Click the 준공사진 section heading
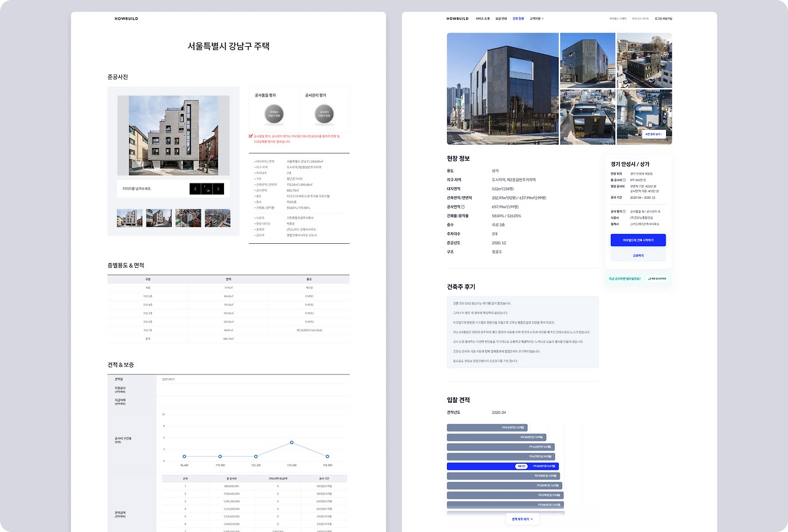The height and width of the screenshot is (532, 788). tap(118, 77)
